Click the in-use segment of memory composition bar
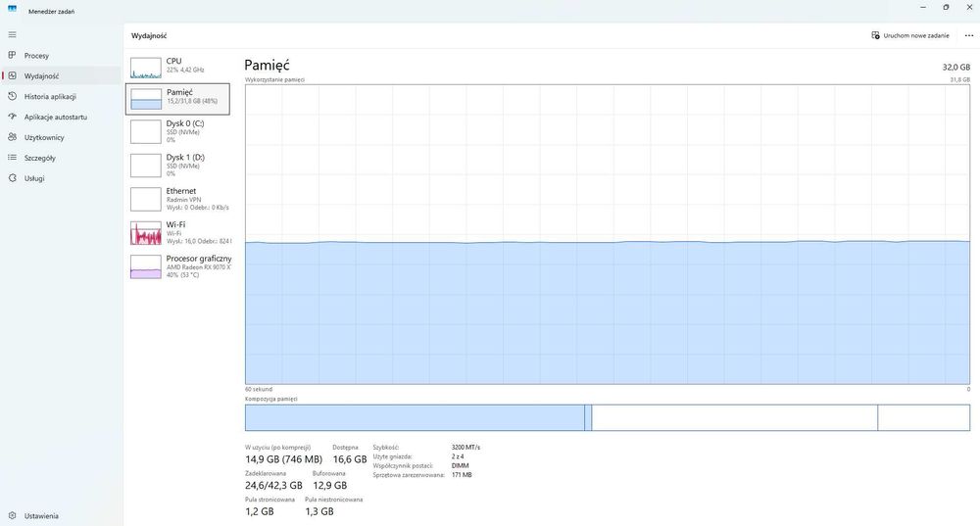Screen dimensions: 980x526 415,417
